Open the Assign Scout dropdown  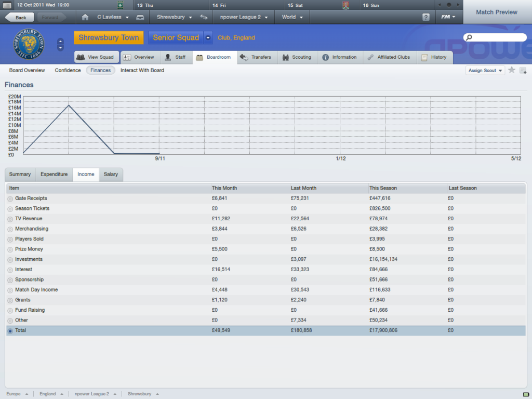[x=485, y=70]
